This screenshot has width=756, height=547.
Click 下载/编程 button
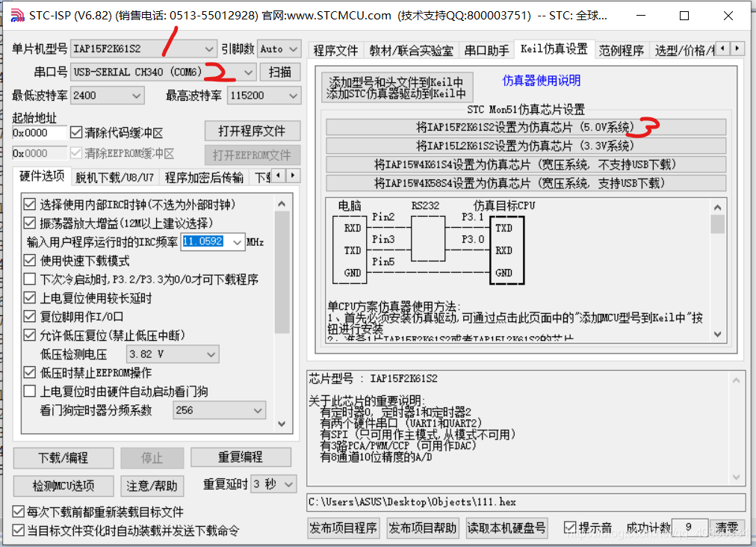coord(63,458)
